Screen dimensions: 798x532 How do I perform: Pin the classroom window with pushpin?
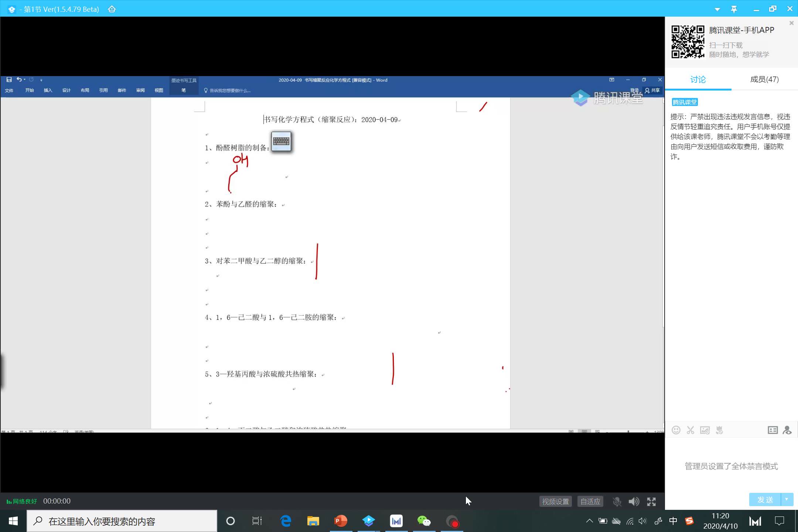(734, 9)
